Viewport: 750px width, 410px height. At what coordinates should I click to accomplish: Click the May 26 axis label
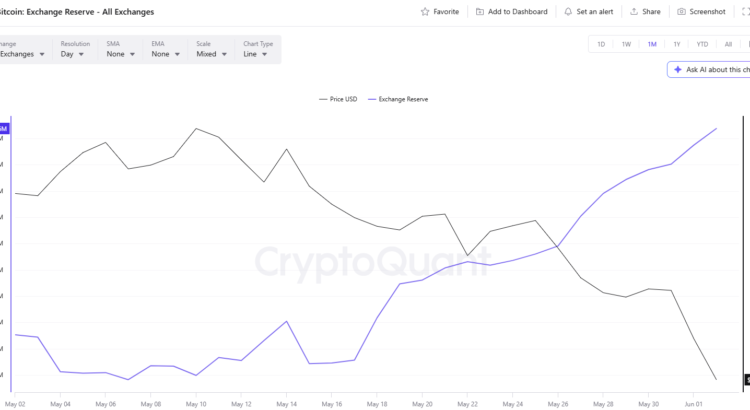tap(558, 404)
